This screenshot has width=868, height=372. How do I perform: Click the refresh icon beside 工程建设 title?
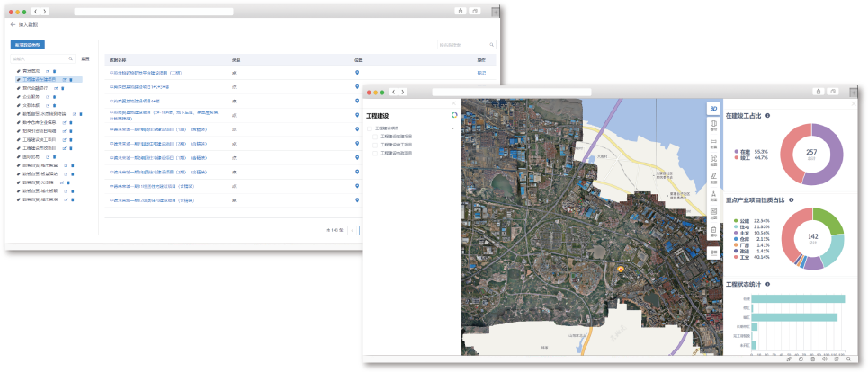(454, 115)
